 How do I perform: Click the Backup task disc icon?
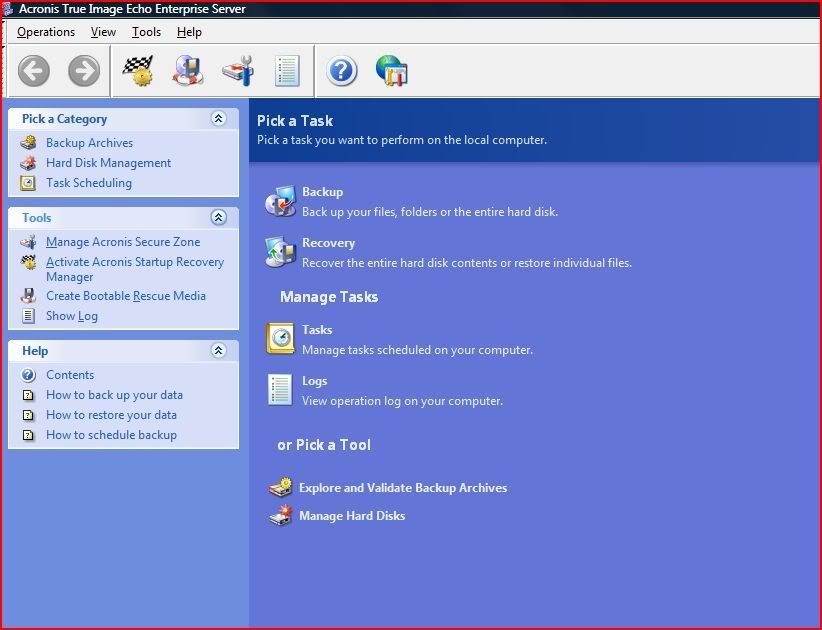coord(280,202)
